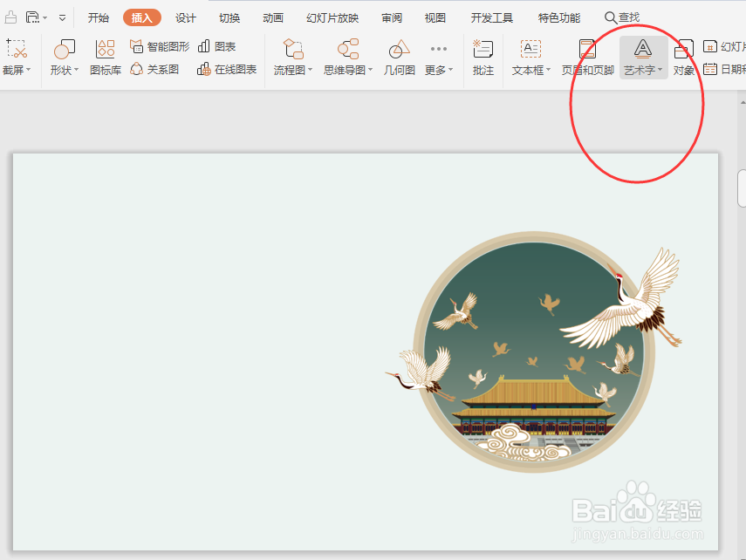The width and height of the screenshot is (746, 560).
Task: Insert a chart with the 图表 icon
Action: (x=216, y=46)
